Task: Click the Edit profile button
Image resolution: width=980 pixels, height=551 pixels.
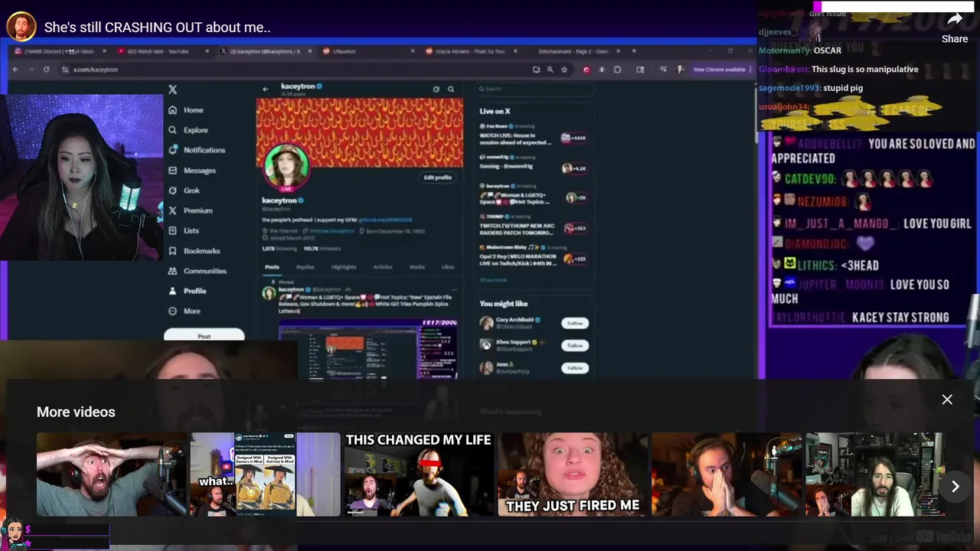Action: click(437, 178)
